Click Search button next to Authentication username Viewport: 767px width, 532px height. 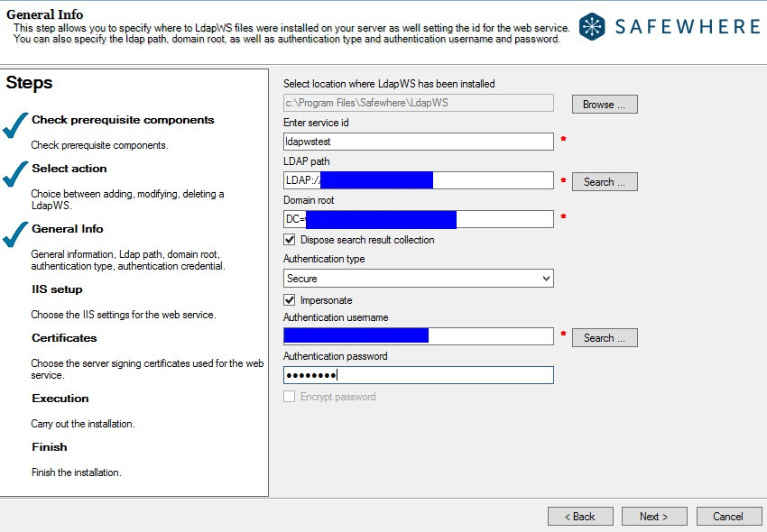click(x=604, y=338)
